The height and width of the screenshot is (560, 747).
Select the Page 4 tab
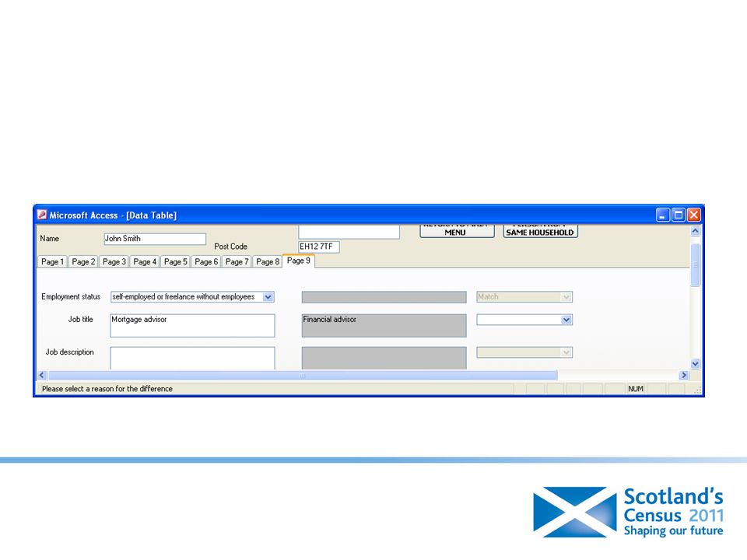click(x=145, y=261)
